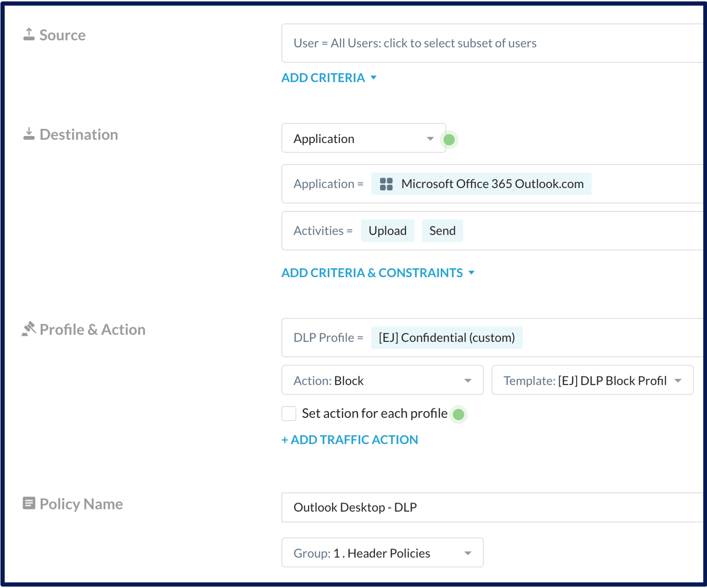Open the Application destination type dropdown
The height and width of the screenshot is (588, 707).
tap(364, 138)
